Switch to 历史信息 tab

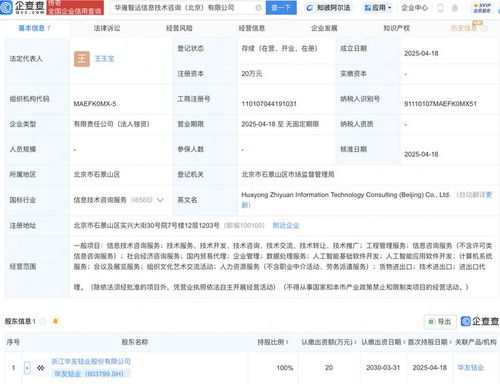point(464,28)
